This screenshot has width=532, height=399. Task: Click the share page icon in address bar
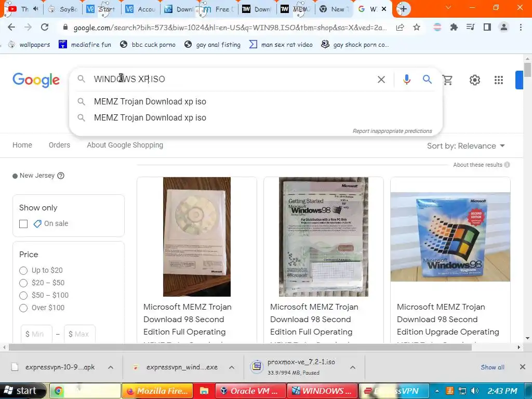pos(400,28)
